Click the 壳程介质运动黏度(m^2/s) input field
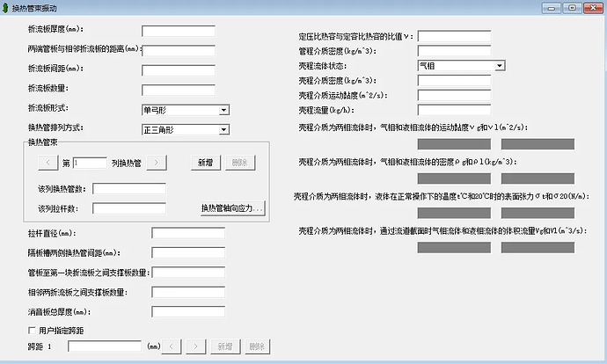The width and height of the screenshot is (607, 364). pos(454,95)
